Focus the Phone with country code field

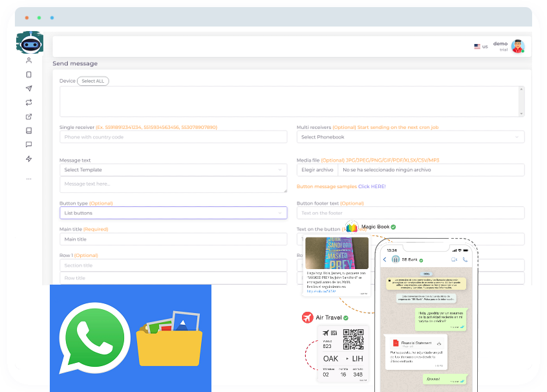pyautogui.click(x=173, y=137)
